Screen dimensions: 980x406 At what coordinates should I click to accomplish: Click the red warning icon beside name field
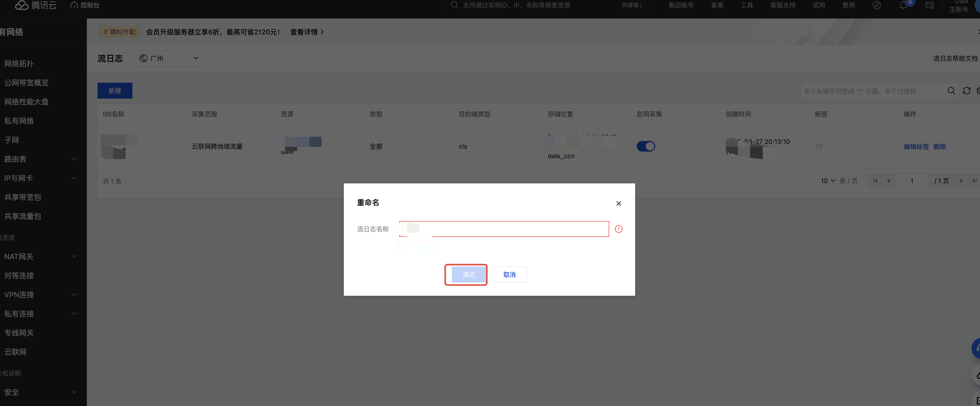pyautogui.click(x=618, y=229)
